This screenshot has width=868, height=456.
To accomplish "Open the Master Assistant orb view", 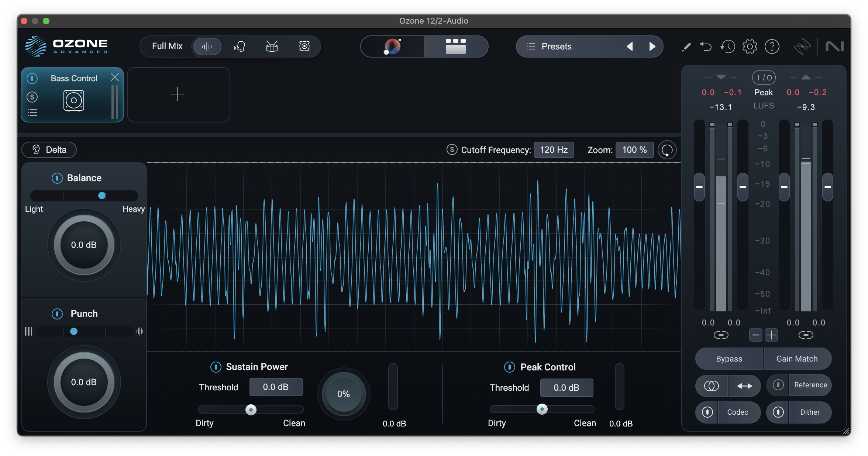I will (x=392, y=46).
